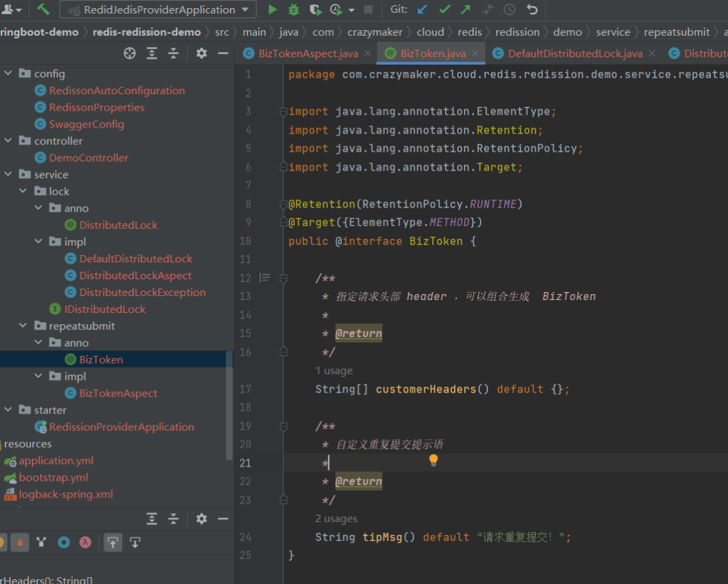The height and width of the screenshot is (584, 728).
Task: Open RedissonAutoConfiguration class
Action: pos(117,90)
